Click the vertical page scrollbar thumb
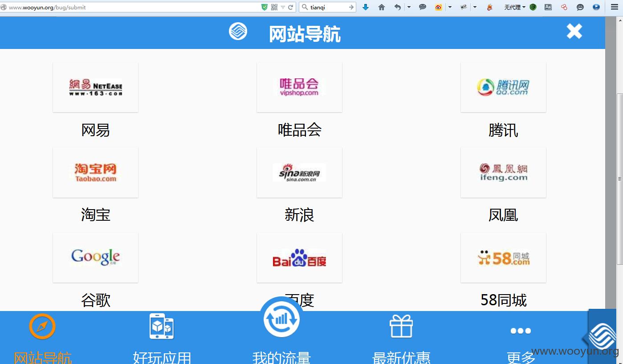The width and height of the screenshot is (623, 364). tap(619, 179)
